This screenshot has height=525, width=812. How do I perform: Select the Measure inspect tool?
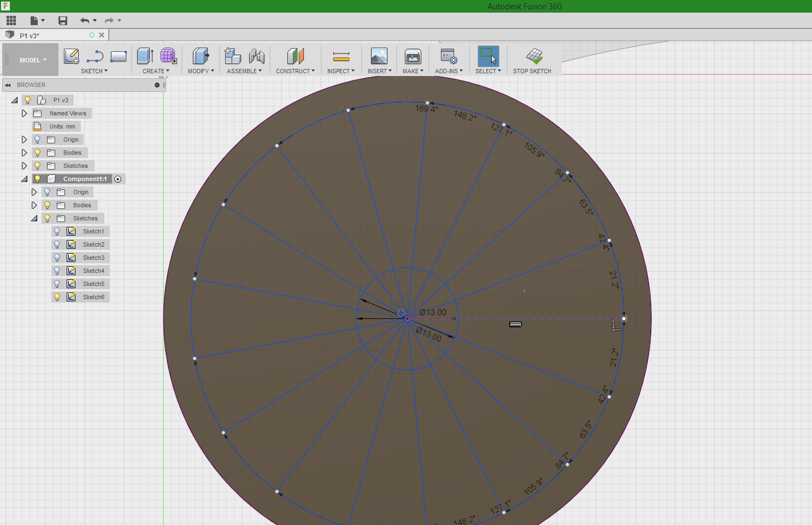click(x=341, y=56)
